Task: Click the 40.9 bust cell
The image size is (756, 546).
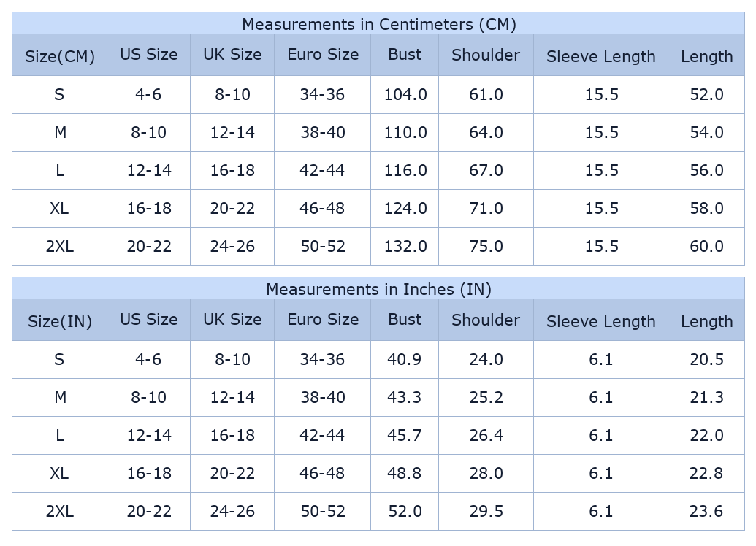Action: click(x=405, y=359)
